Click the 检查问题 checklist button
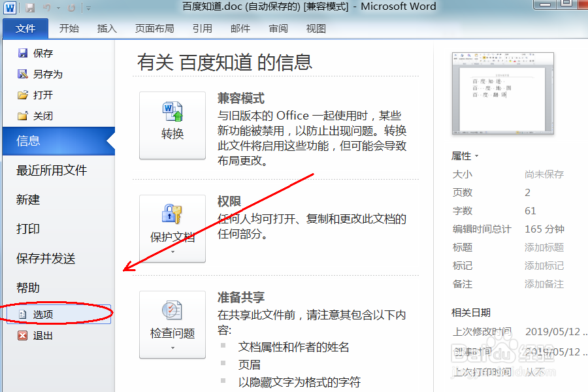 coord(172,325)
